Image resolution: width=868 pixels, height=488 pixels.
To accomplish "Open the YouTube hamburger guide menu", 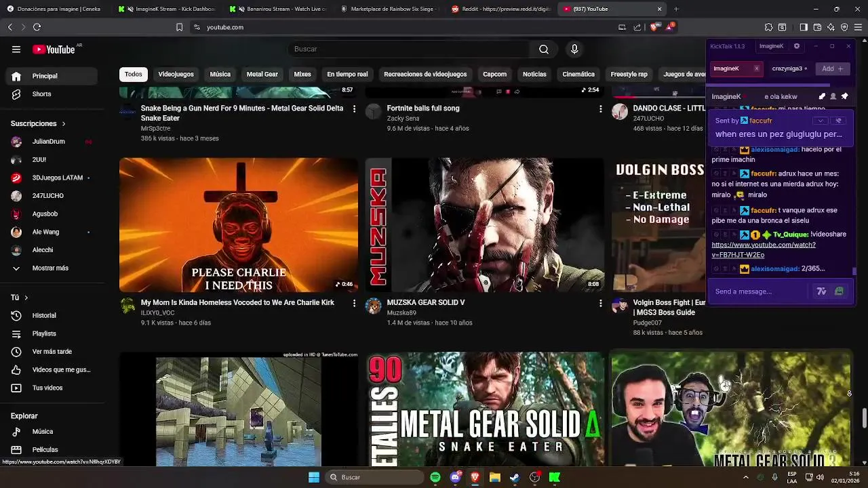I will point(16,49).
